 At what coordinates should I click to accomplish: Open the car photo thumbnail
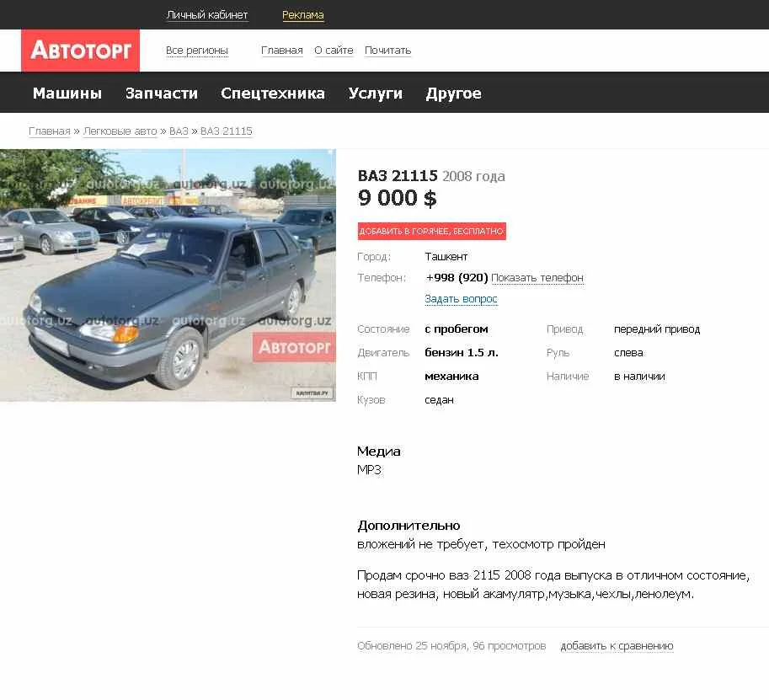coord(168,275)
